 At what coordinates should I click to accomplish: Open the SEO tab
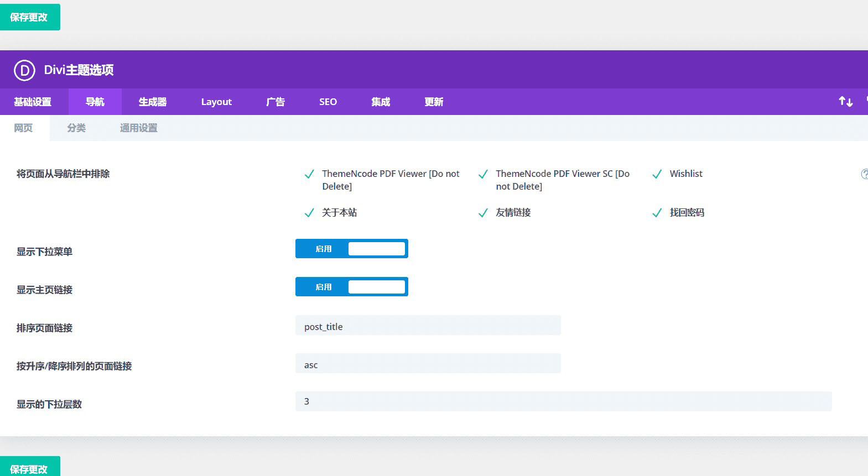point(328,102)
